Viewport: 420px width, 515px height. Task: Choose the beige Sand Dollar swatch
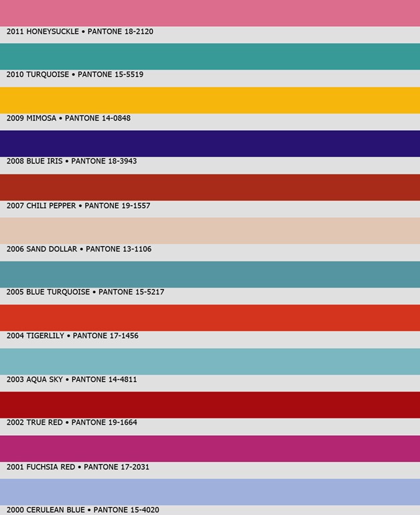210,231
